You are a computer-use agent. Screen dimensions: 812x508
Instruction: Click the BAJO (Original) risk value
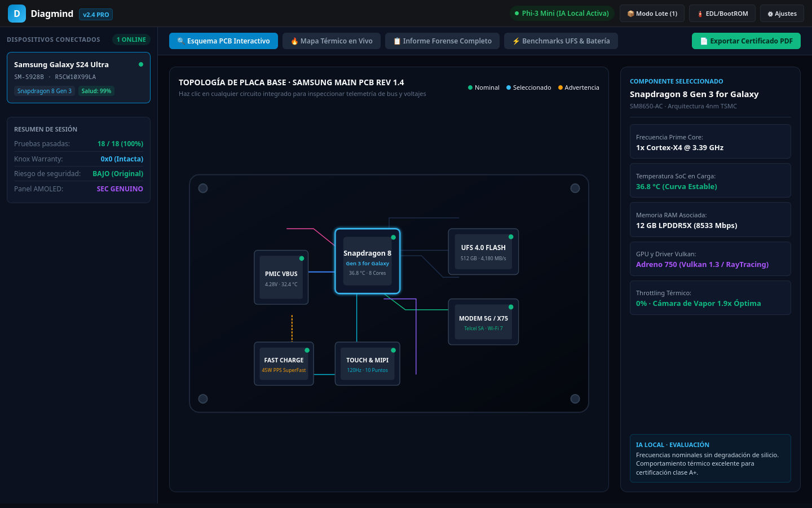coord(118,174)
